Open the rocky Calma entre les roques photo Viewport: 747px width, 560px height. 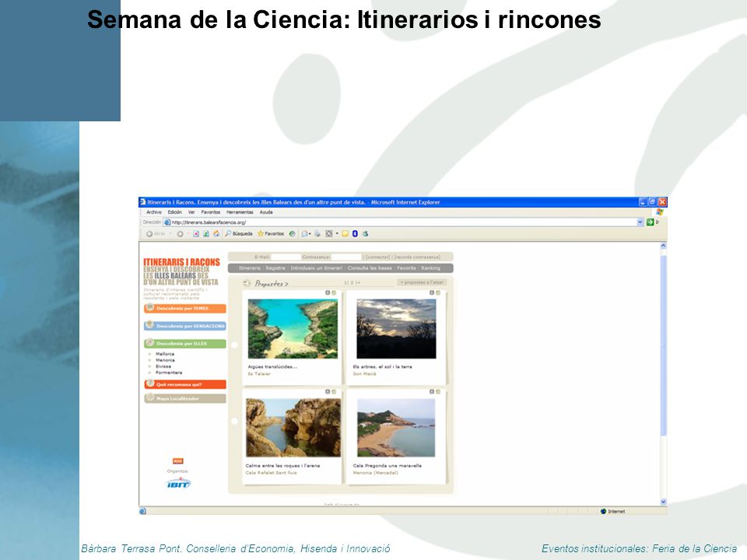[293, 428]
